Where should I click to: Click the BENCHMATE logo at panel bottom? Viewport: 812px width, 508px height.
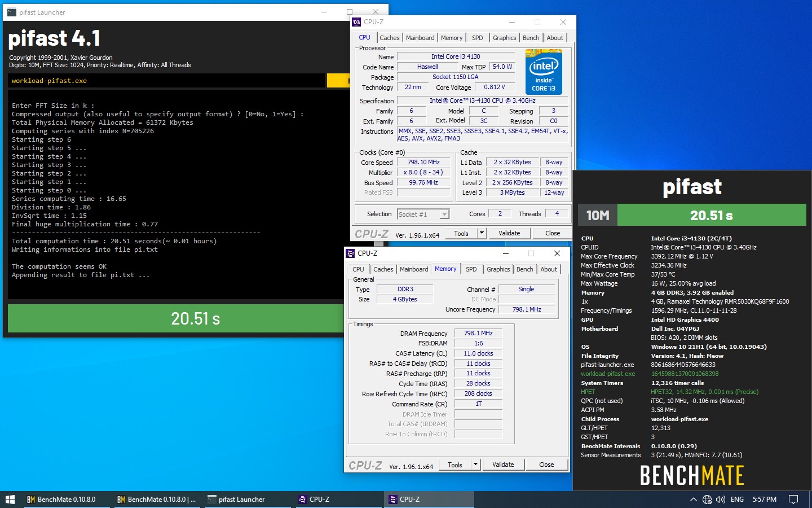pyautogui.click(x=692, y=475)
